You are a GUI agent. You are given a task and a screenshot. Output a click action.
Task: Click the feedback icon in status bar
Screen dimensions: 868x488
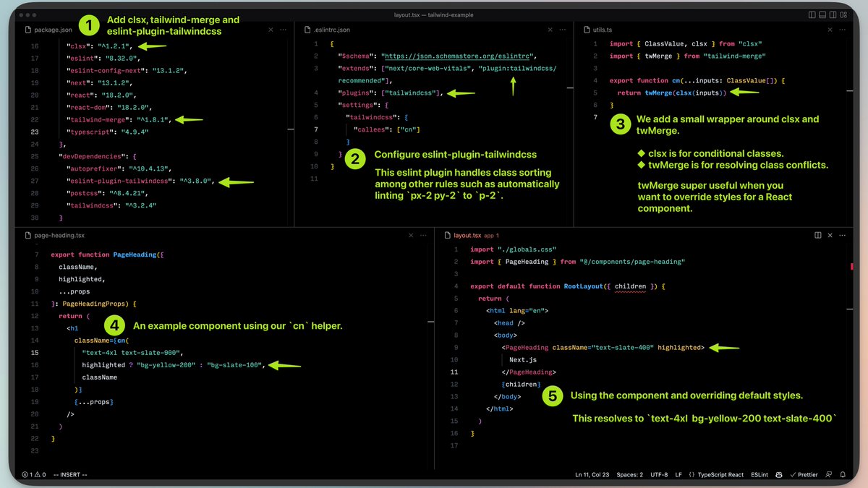point(828,475)
